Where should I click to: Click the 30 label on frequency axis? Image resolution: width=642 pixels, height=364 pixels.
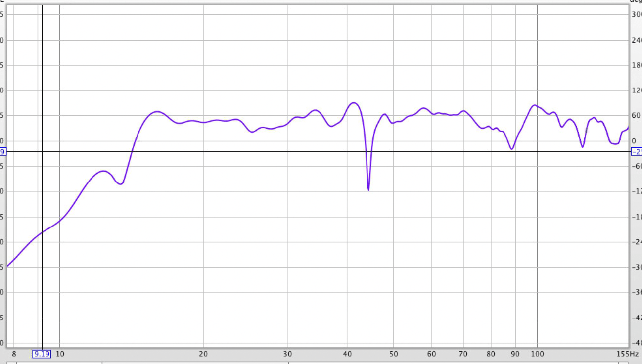(x=288, y=354)
